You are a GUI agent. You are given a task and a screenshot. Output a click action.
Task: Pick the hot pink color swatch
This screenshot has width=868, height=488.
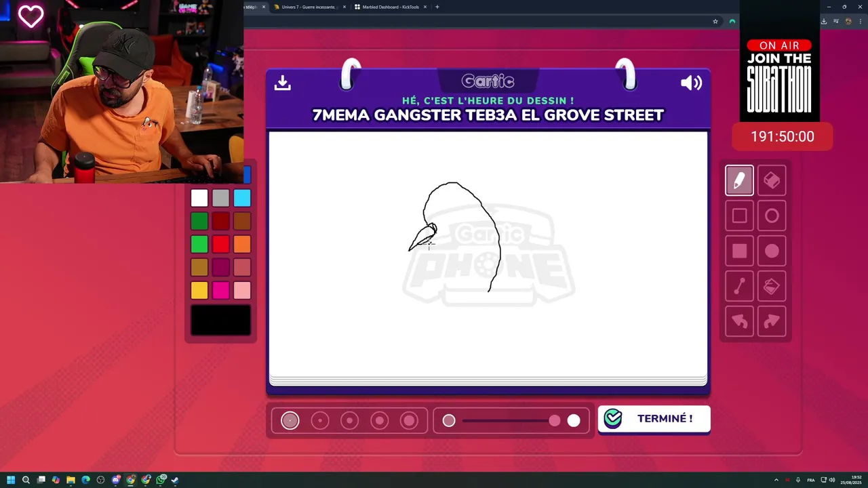click(220, 290)
